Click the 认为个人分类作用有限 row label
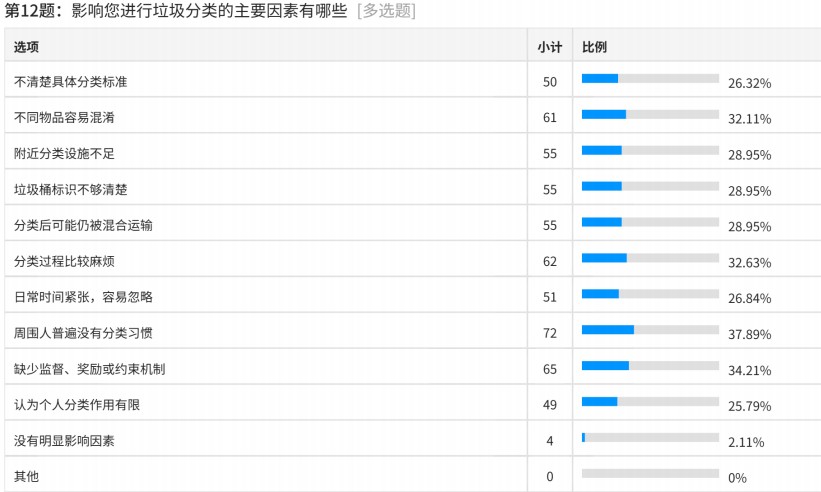Screen dimensions: 821x492 77,405
